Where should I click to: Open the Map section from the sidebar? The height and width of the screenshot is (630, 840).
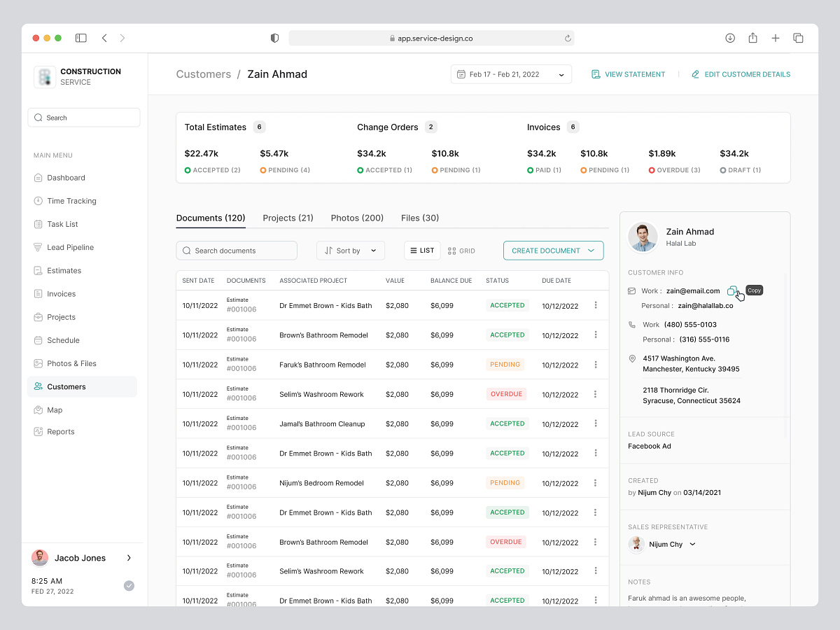52,409
